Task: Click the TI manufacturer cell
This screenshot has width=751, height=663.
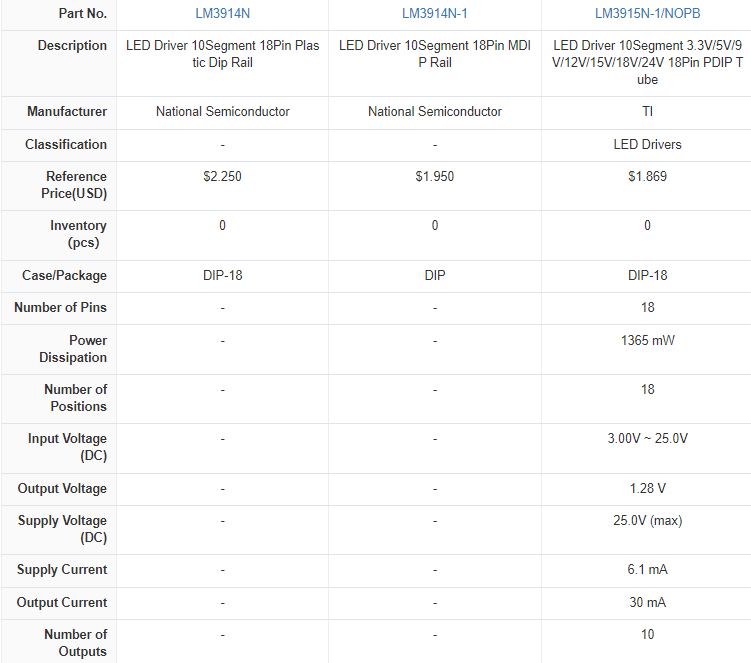Action: [x=647, y=112]
